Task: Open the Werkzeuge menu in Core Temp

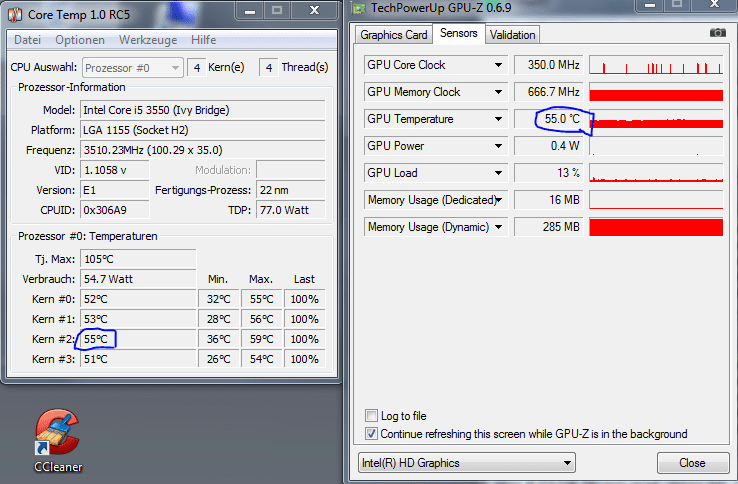Action: tap(148, 40)
